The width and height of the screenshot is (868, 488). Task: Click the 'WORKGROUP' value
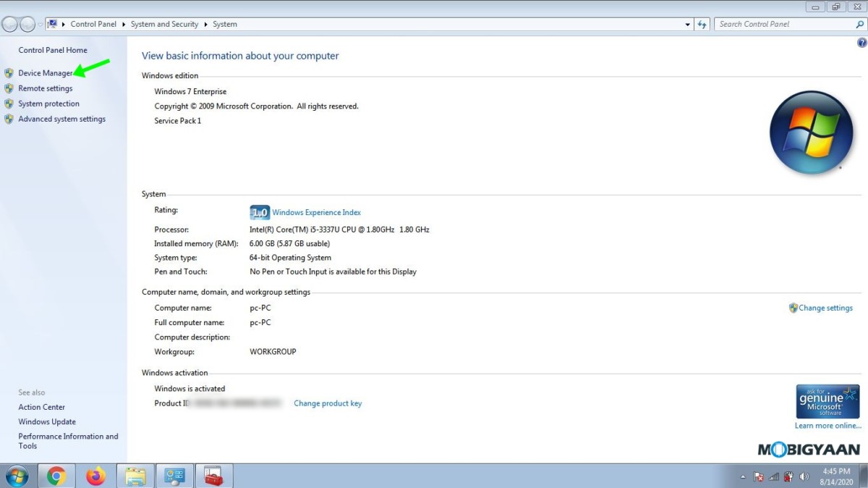pyautogui.click(x=273, y=351)
